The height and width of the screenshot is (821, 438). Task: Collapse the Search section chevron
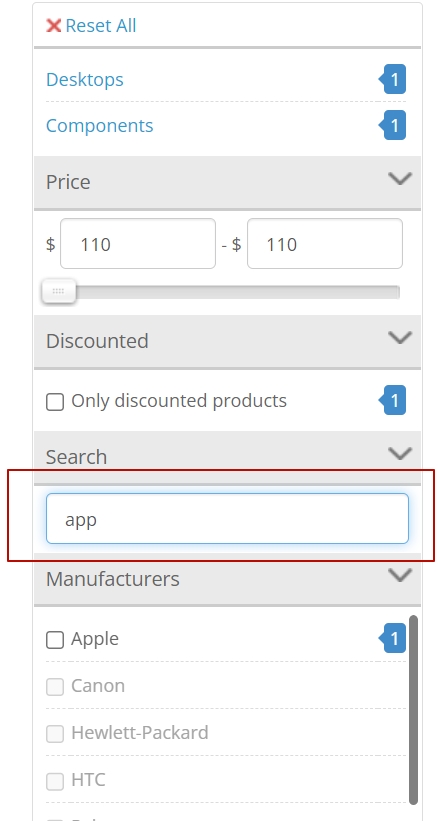point(400,453)
